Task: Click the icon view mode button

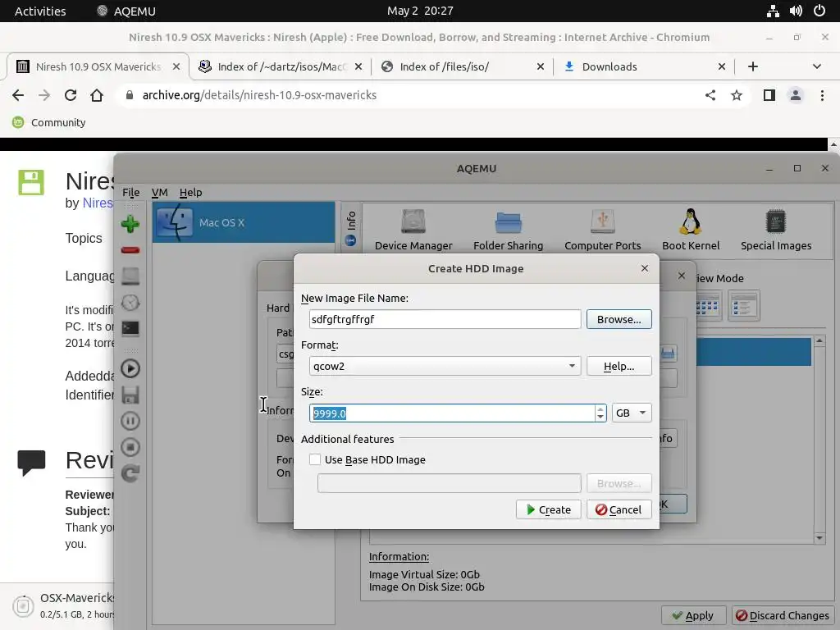Action: click(708, 306)
